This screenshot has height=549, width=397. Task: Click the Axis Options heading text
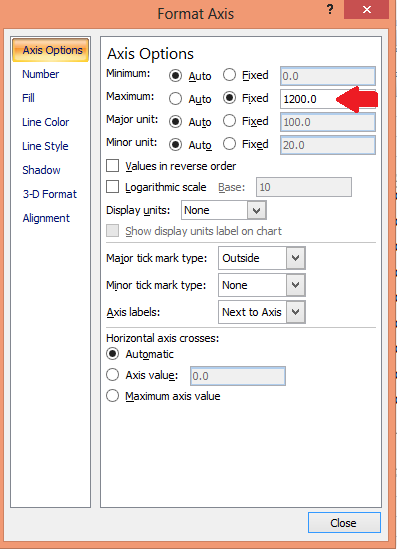point(150,54)
